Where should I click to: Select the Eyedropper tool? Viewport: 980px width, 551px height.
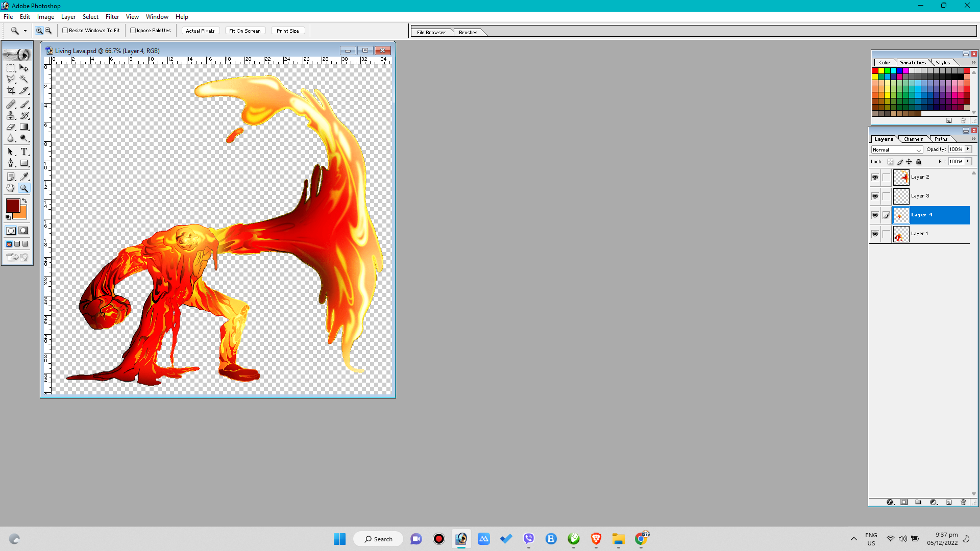click(24, 177)
